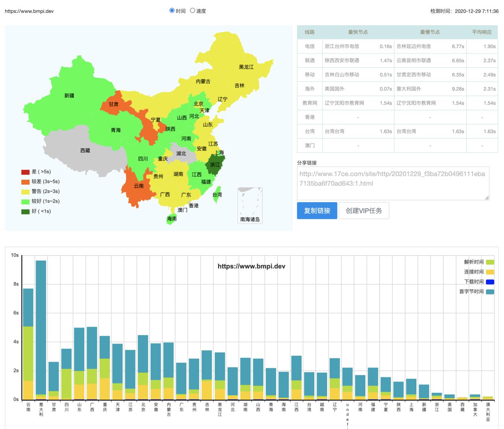Screen dimensions: 504x429
Task: Click 浙江 province on the map
Action: coord(215,165)
